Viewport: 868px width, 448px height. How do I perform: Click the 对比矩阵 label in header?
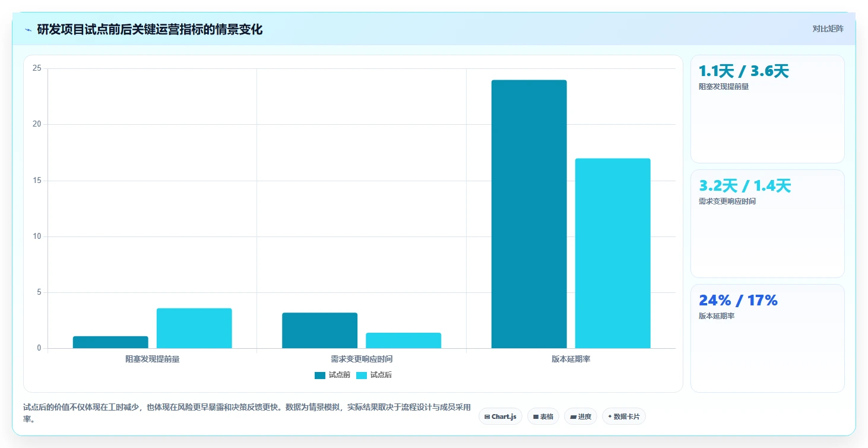(828, 29)
